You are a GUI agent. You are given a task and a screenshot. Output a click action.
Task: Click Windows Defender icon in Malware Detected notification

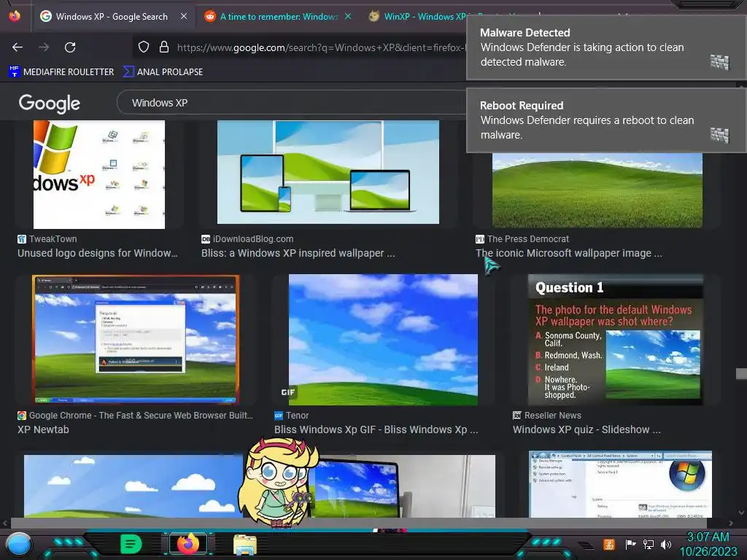click(719, 62)
